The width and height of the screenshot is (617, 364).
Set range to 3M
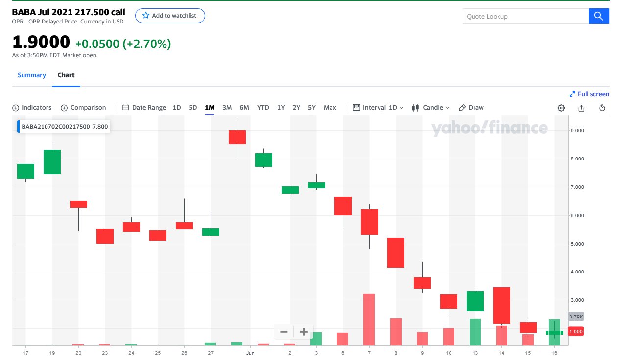coord(227,108)
